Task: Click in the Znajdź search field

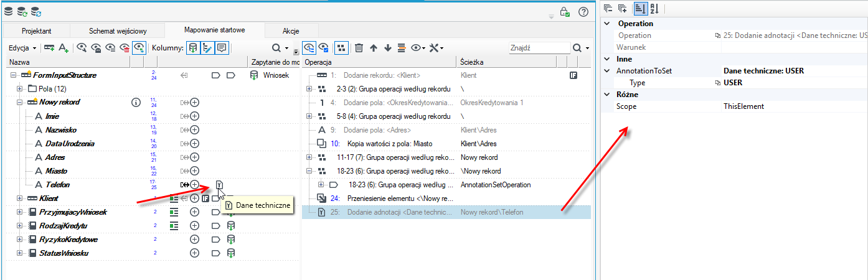Action: click(x=539, y=48)
